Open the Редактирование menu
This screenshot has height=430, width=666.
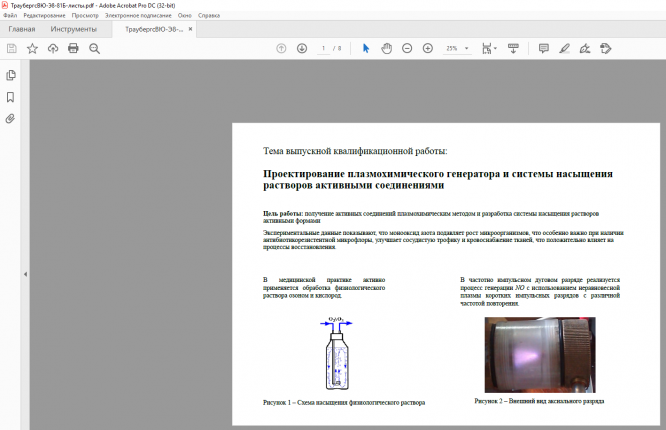pyautogui.click(x=44, y=17)
